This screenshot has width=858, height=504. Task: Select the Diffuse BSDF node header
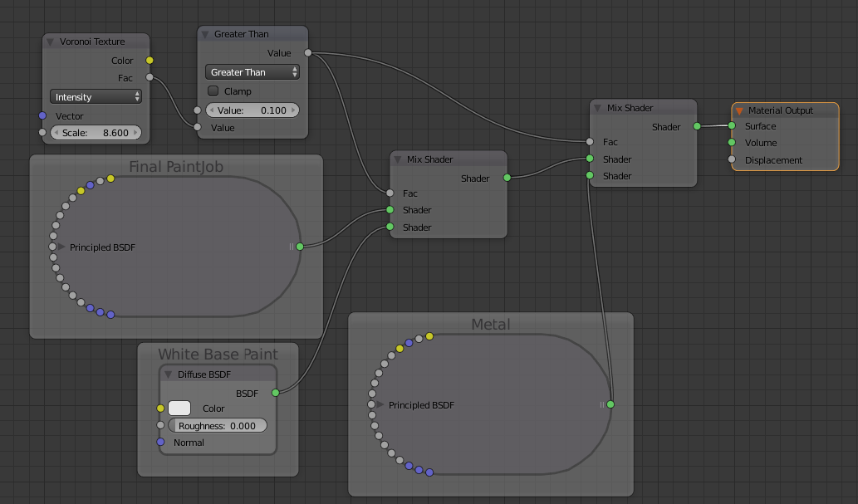tap(218, 374)
